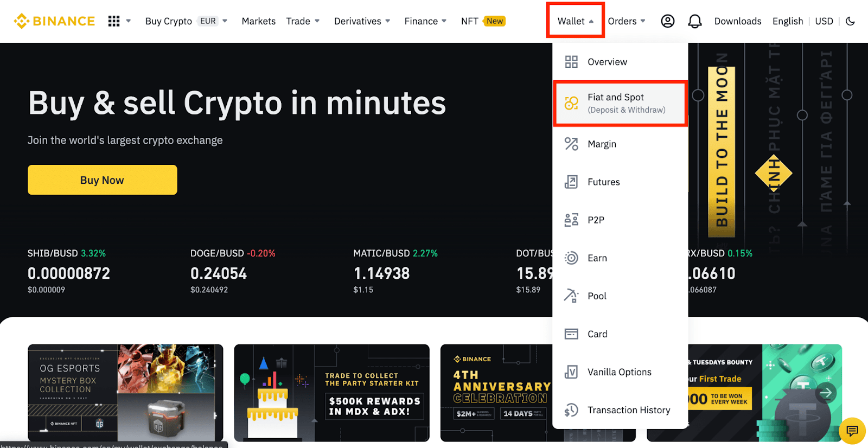
Task: Open the notifications bell
Action: pos(694,21)
